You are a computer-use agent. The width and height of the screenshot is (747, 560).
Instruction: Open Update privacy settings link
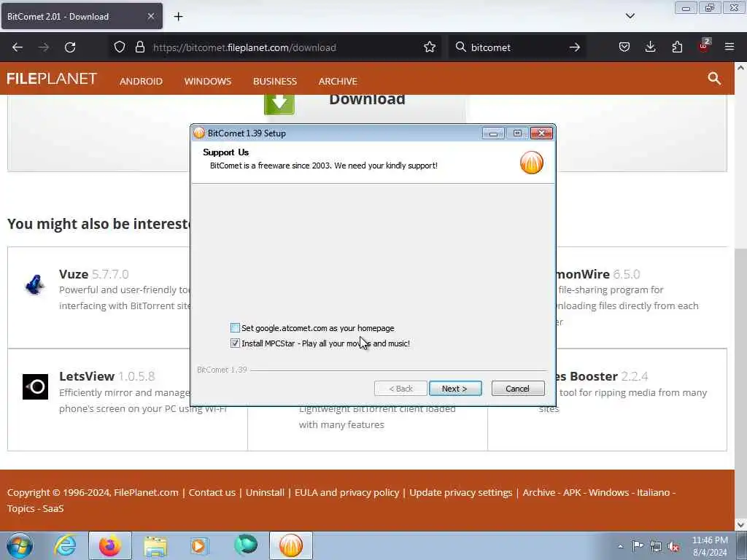461,492
